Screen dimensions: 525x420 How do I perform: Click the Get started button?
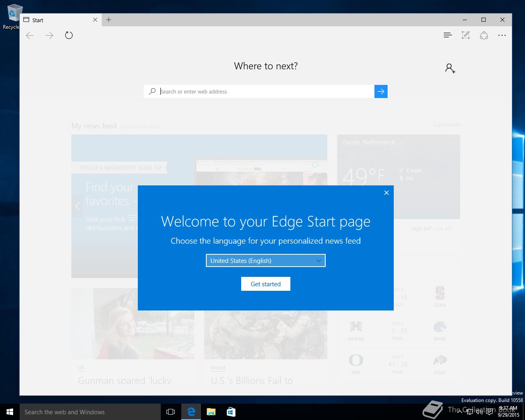pyautogui.click(x=266, y=284)
